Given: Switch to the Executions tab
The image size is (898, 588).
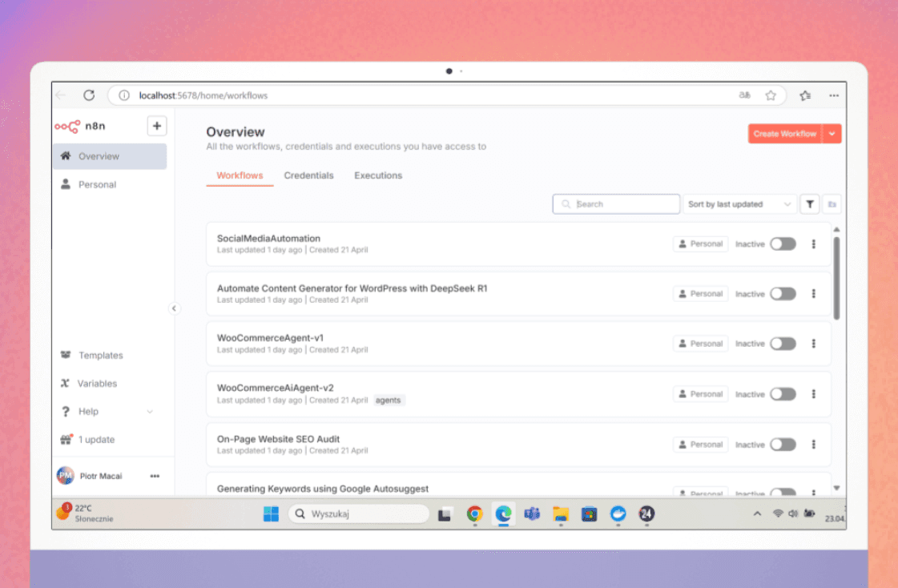Looking at the screenshot, I should (378, 175).
